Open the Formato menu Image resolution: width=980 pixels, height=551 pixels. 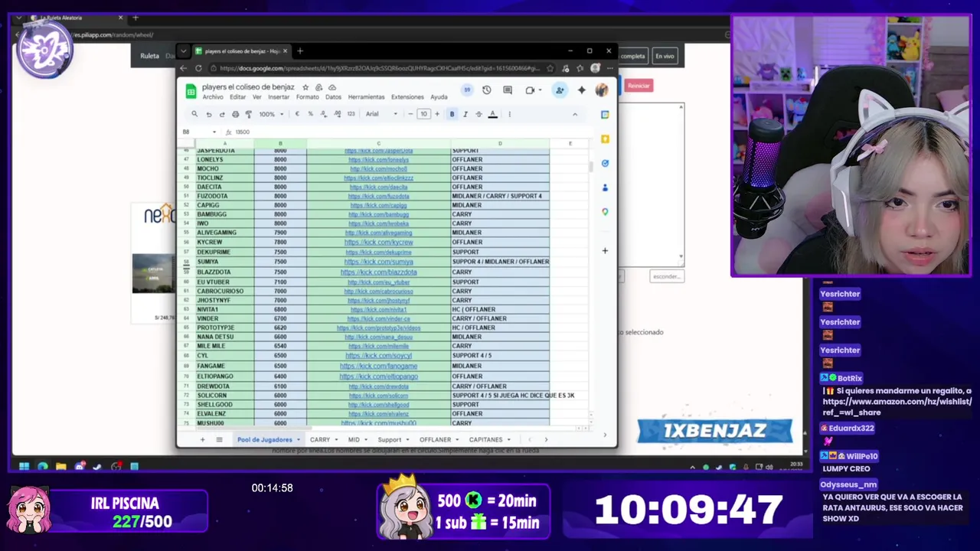(x=307, y=97)
